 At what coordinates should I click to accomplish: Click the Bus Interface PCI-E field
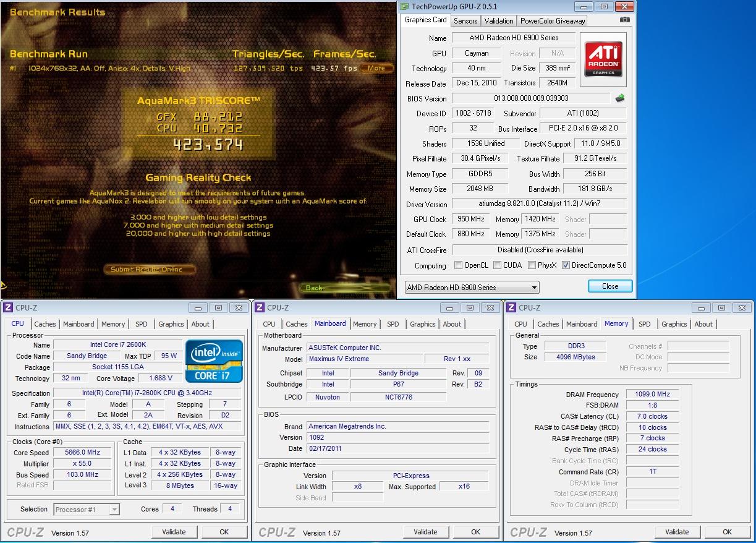[x=583, y=129]
